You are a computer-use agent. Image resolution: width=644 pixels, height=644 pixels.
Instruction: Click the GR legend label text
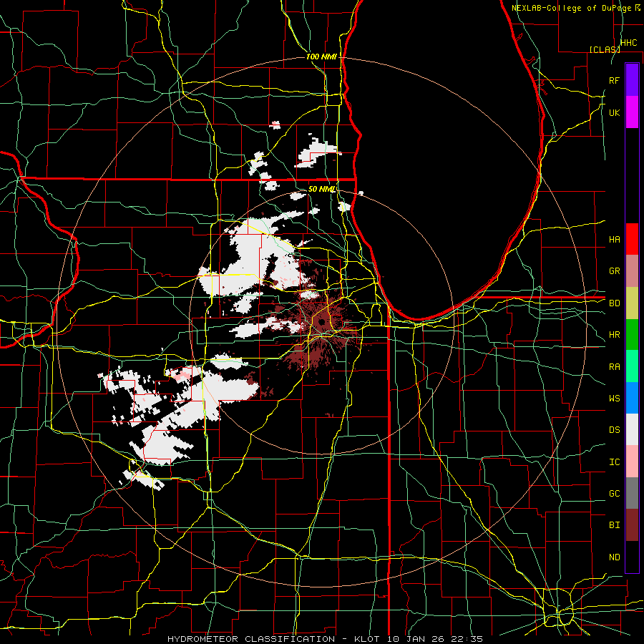614,271
